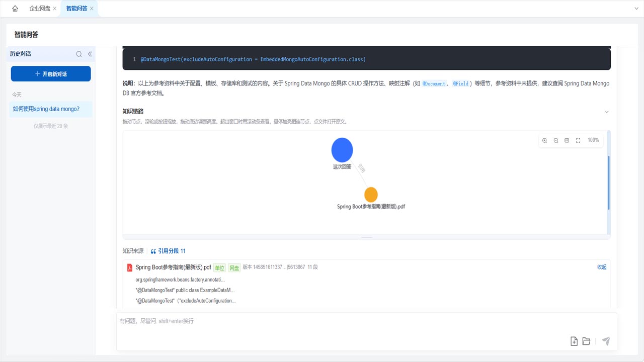Open the tab list dropdown arrow
644x362 pixels.
click(x=636, y=9)
